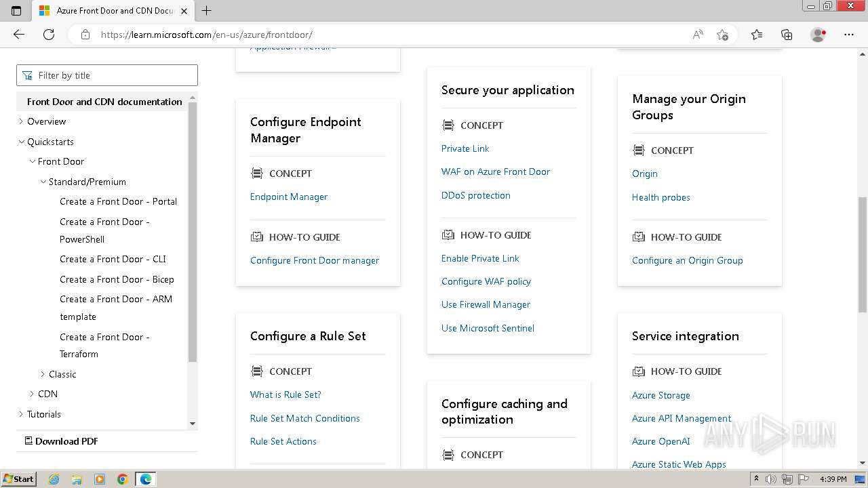This screenshot has width=868, height=488.
Task: Click Microsoft Edge taskbar icon
Action: tap(146, 479)
